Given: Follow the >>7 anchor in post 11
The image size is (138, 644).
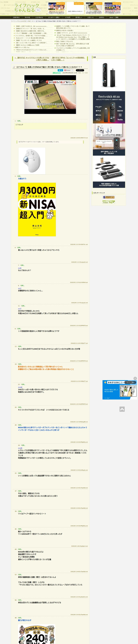Looking at the screenshot, I should coord(20,308).
